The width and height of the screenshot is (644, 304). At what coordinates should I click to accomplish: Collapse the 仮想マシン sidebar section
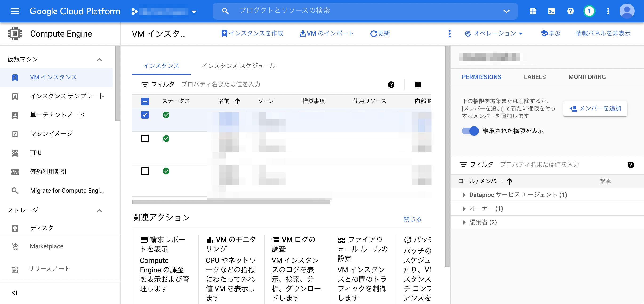[99, 60]
